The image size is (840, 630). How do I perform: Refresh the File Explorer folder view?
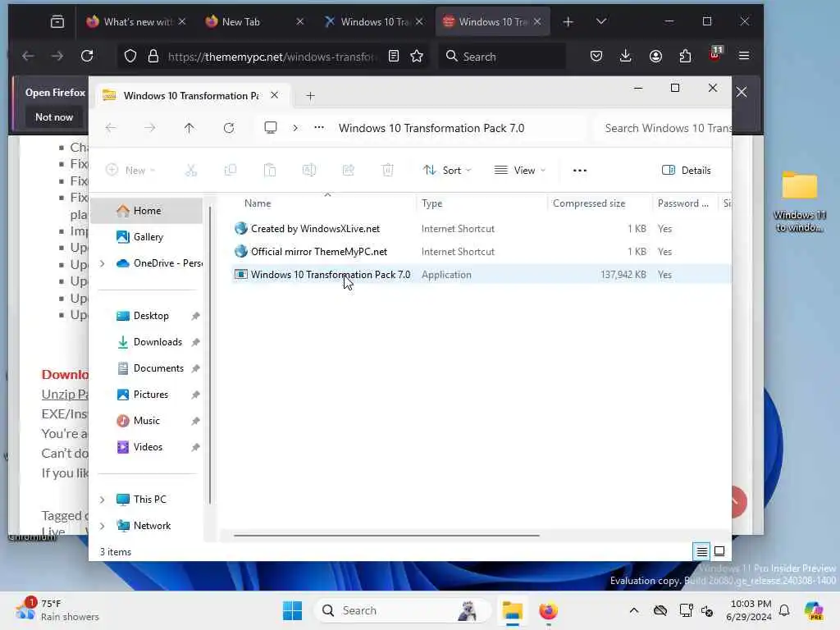point(229,128)
